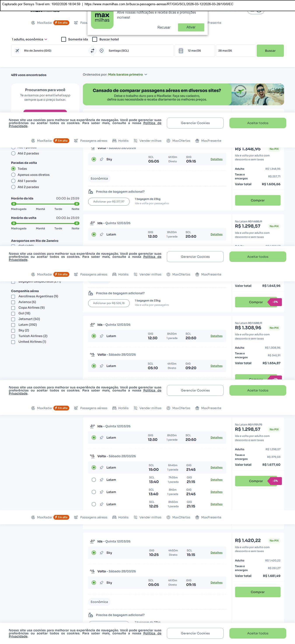The width and height of the screenshot is (295, 644).
Task: Click the swap origin and destination icon
Action: pos(92,50)
